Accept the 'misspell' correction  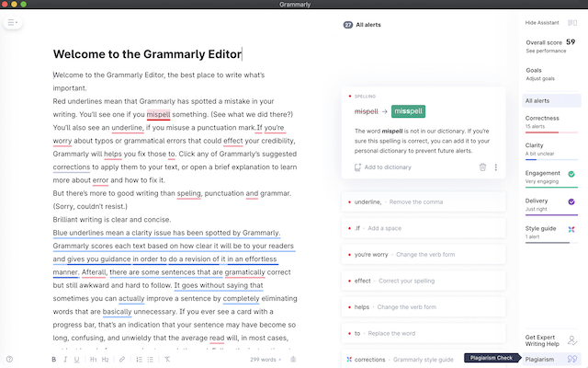[408, 111]
